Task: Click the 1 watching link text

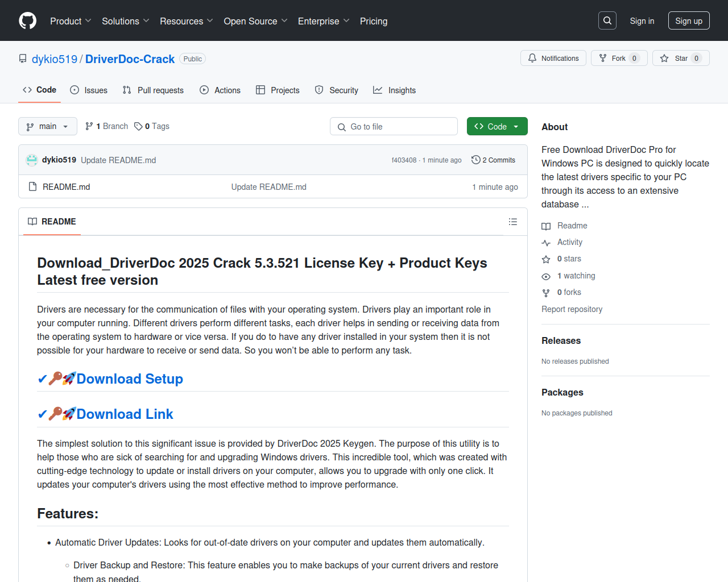Action: pyautogui.click(x=576, y=276)
